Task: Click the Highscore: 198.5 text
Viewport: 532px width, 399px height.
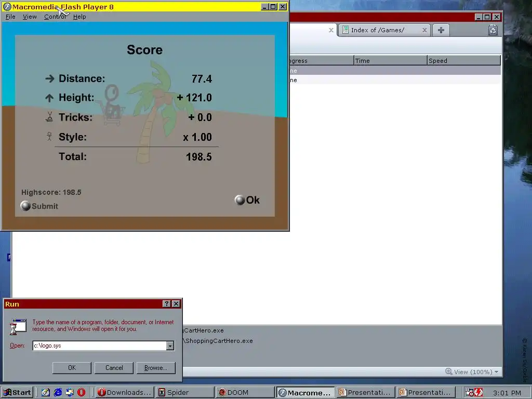Action: tap(51, 192)
